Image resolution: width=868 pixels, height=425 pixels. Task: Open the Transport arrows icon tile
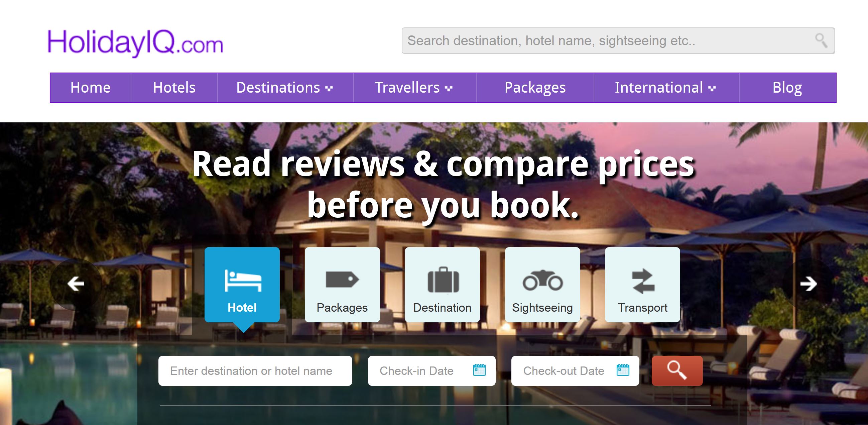pos(642,285)
